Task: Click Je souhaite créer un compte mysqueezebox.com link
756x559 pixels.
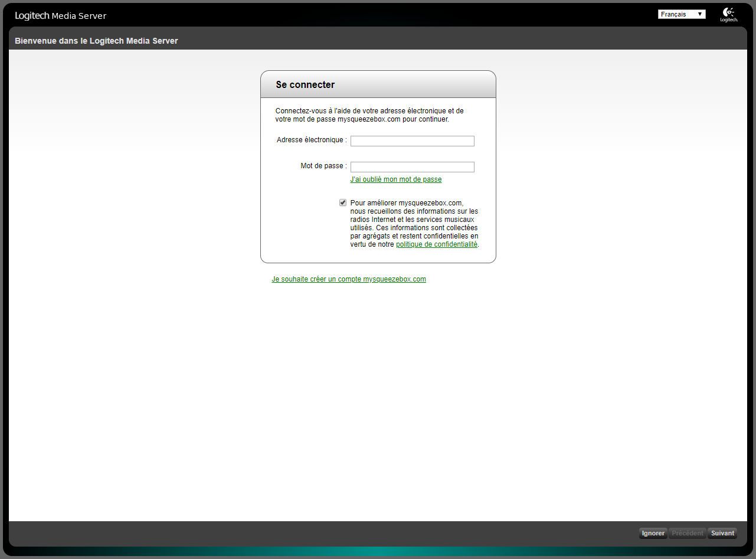Action: 349,279
